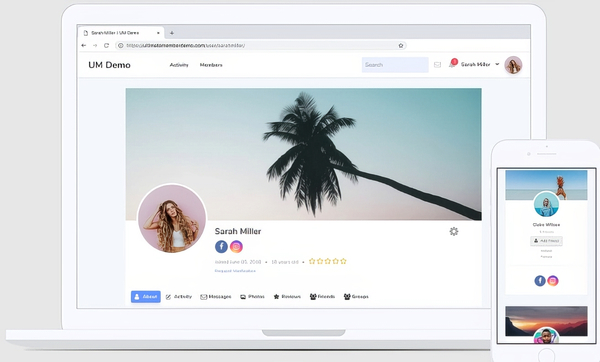
Task: Bookmark page with the star icon
Action: tap(401, 46)
